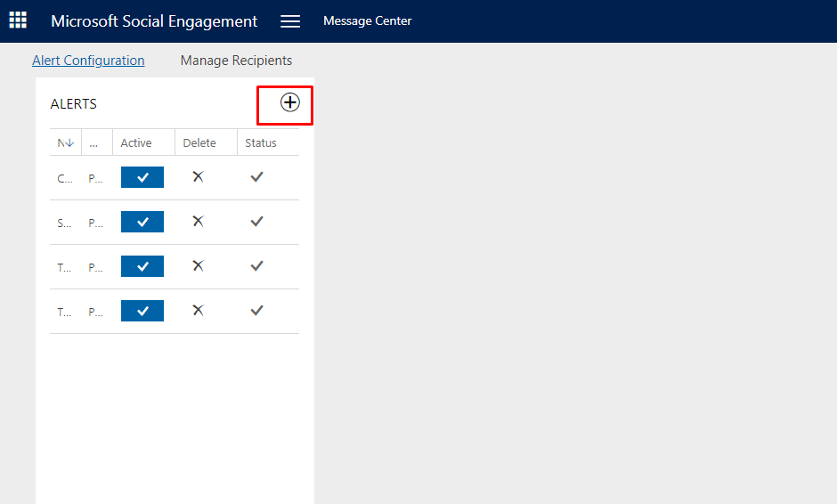Viewport: 837px width, 504px height.
Task: Switch to Alert Configuration tab
Action: (88, 61)
